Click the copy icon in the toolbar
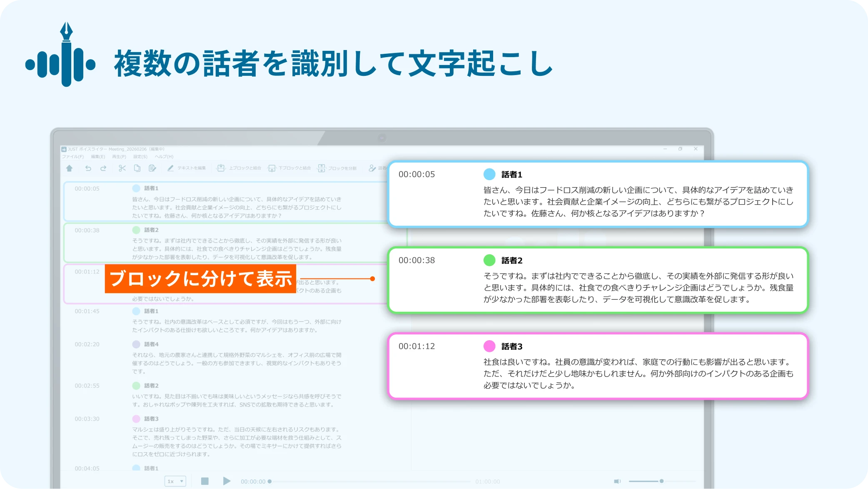868x489 pixels. (137, 168)
